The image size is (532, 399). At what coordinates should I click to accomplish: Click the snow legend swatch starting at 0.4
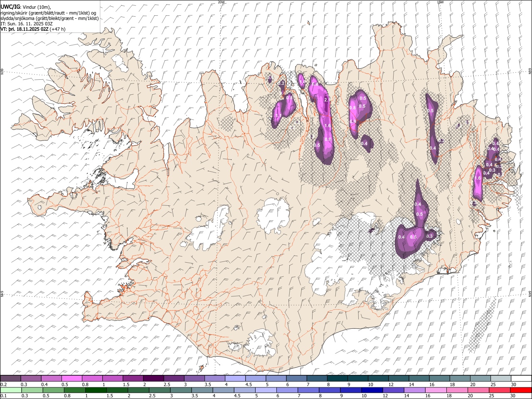click(51, 378)
